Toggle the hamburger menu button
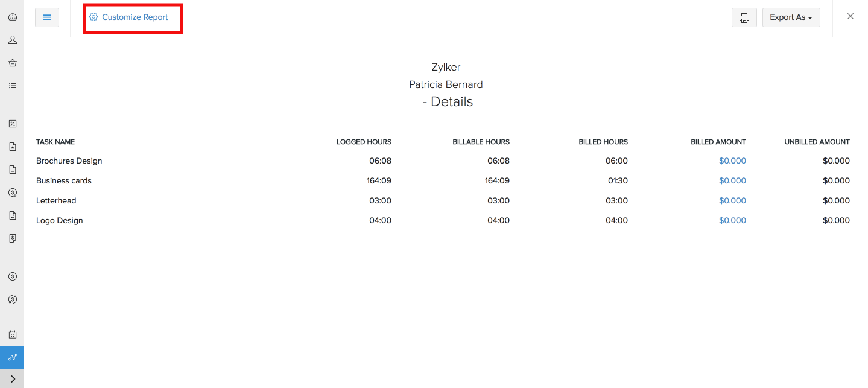 coord(47,17)
